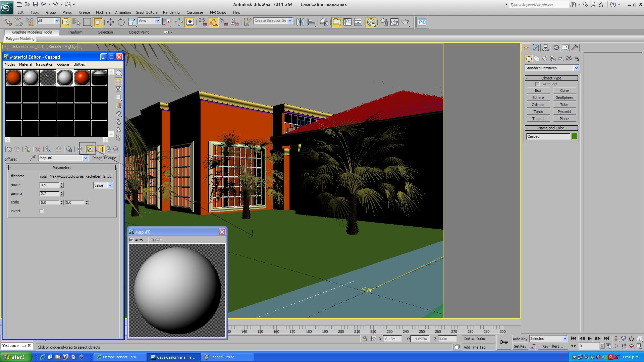
Task: Select the Rotate transform tool
Action: point(121,22)
